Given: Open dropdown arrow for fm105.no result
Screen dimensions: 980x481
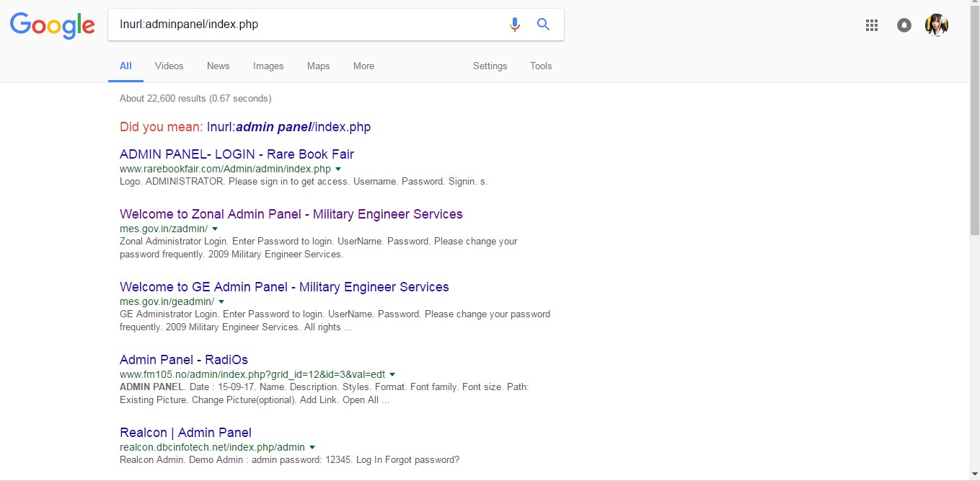Looking at the screenshot, I should [x=392, y=375].
